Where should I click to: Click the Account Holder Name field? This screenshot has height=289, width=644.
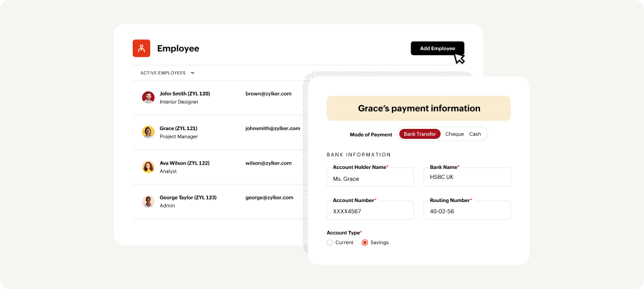coord(370,177)
